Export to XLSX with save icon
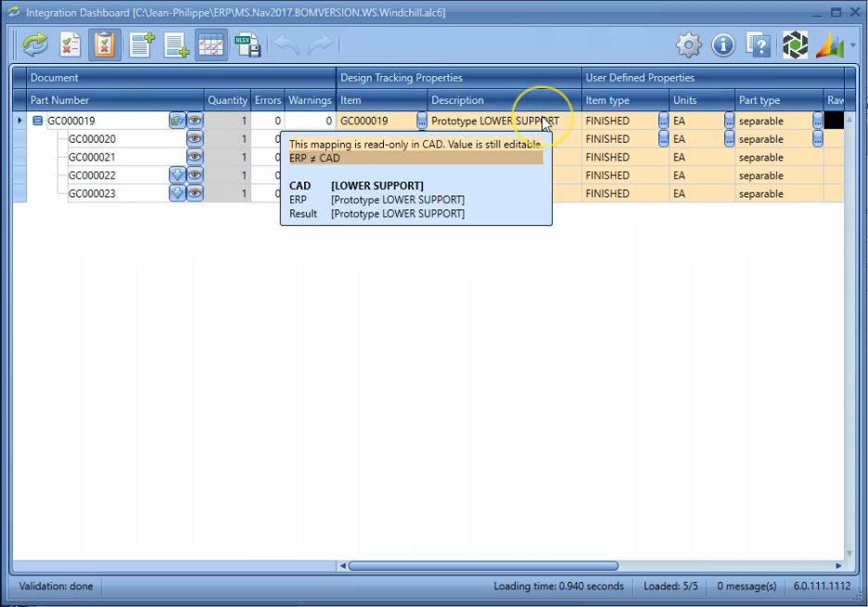This screenshot has width=868, height=607. coord(247,44)
